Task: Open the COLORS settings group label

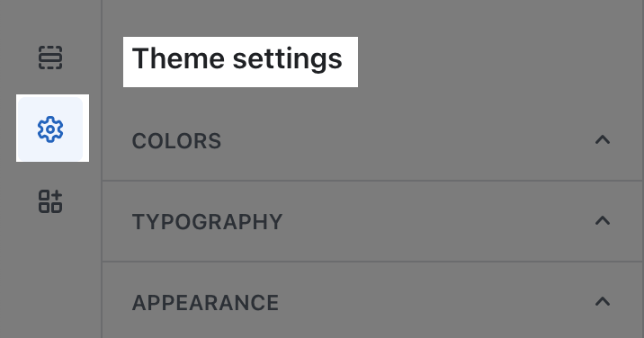Action: (x=176, y=141)
